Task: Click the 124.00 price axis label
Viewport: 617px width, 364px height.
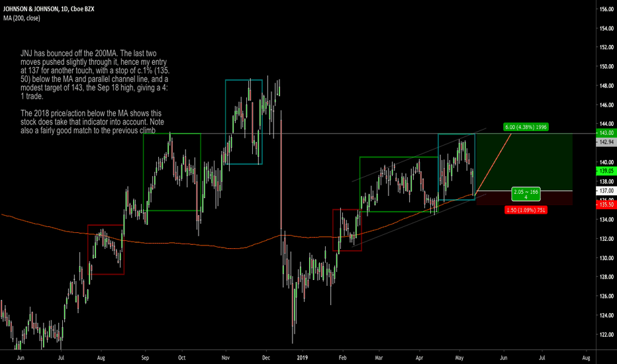Action: tap(606, 315)
